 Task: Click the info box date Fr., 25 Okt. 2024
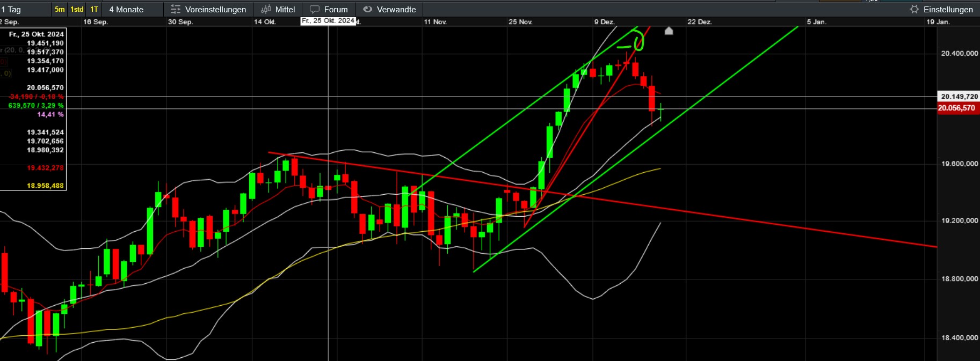tap(37, 34)
